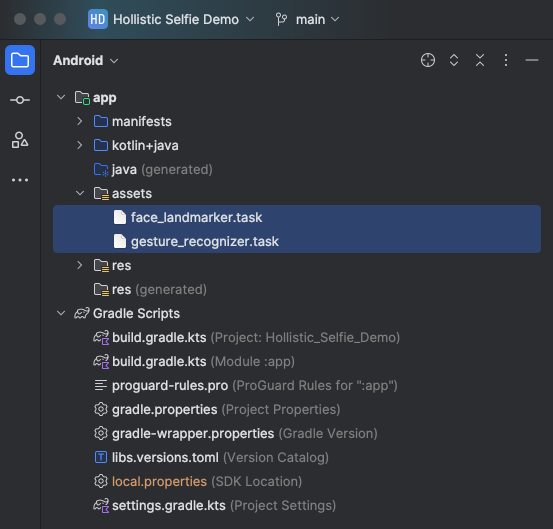Screen dimensions: 553x529
Task: Click the HD project badge icon
Action: 98,19
